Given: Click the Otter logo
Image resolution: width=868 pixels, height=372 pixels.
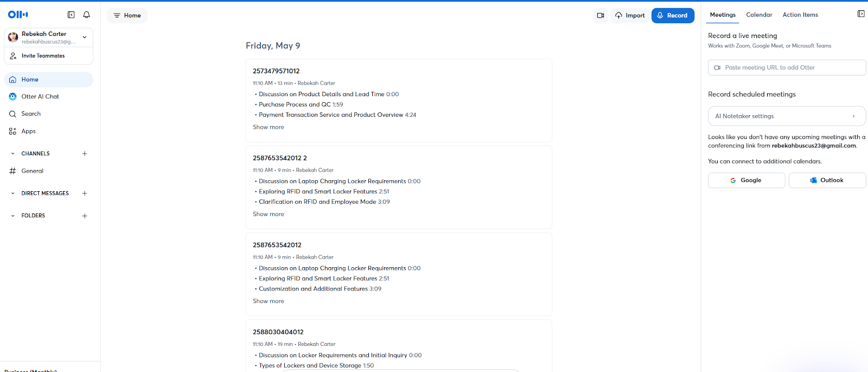Looking at the screenshot, I should [18, 15].
